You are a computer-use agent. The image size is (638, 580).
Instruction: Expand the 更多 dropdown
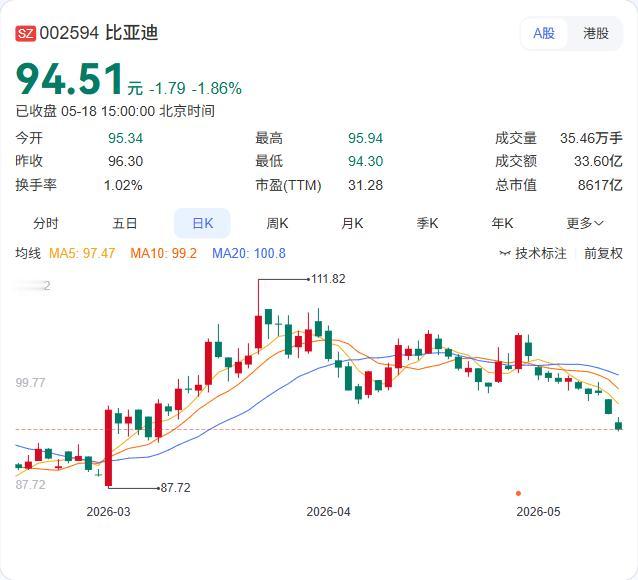585,223
